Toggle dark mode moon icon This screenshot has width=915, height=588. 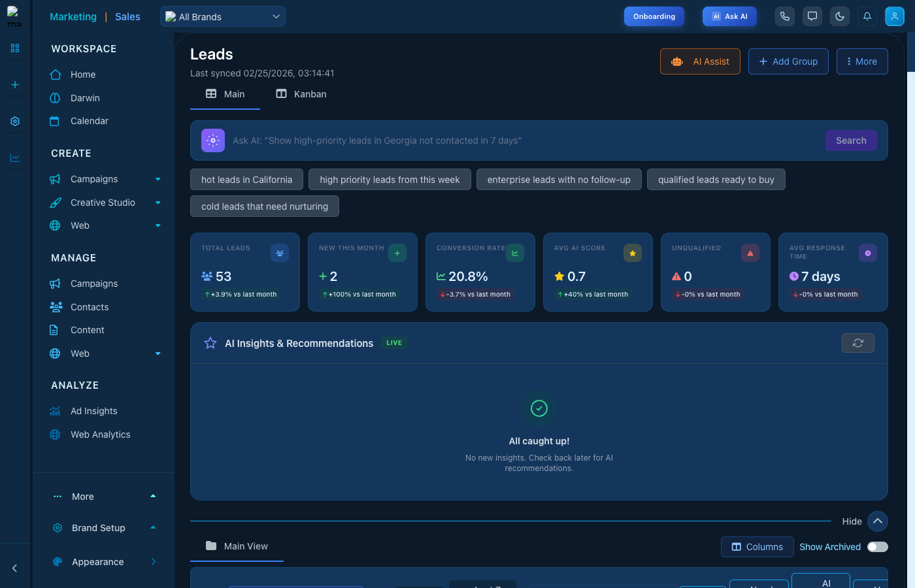point(840,16)
